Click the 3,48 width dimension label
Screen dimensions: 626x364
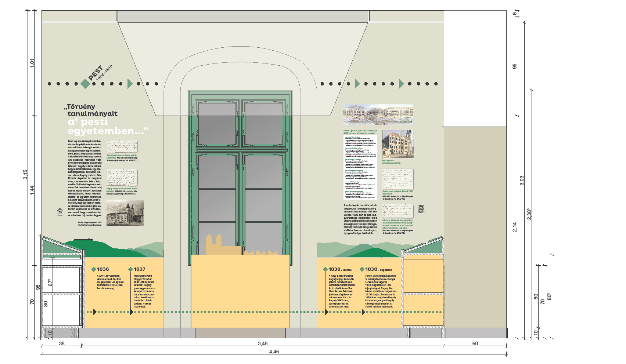pyautogui.click(x=262, y=343)
